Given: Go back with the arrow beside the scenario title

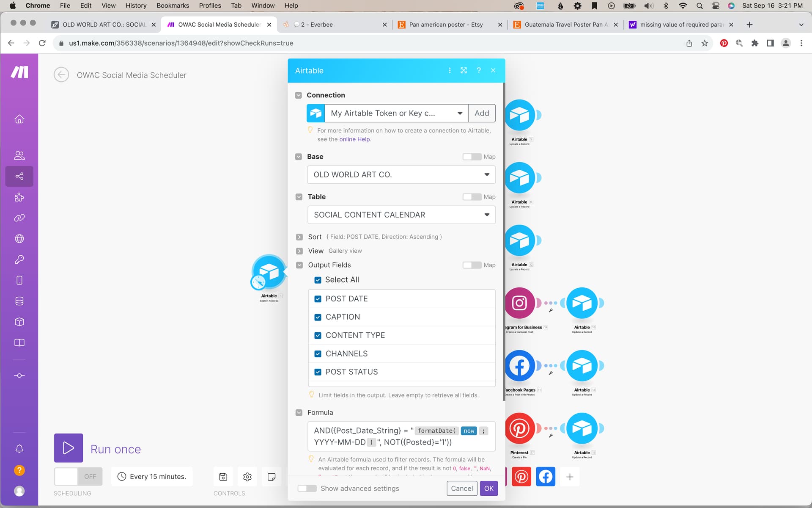Looking at the screenshot, I should 61,75.
